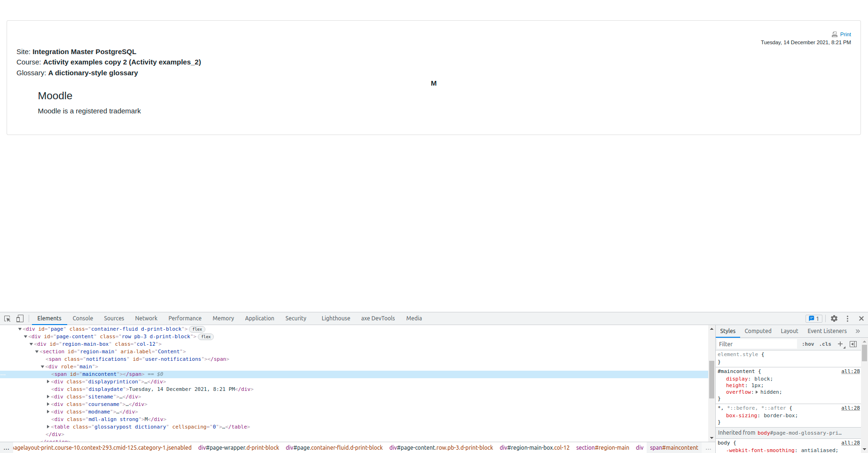Switch to the Layout tab
Viewport: 868px width, 453px height.
tap(789, 331)
